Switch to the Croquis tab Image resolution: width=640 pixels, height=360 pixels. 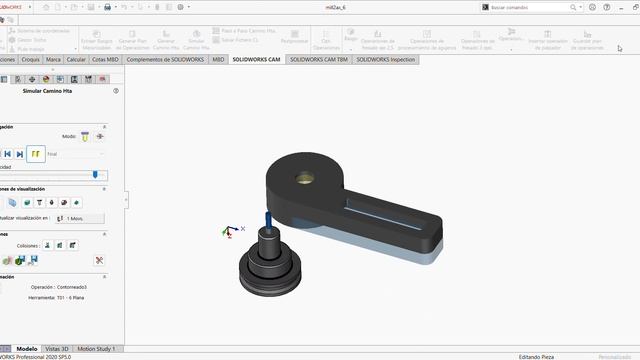(x=31, y=60)
